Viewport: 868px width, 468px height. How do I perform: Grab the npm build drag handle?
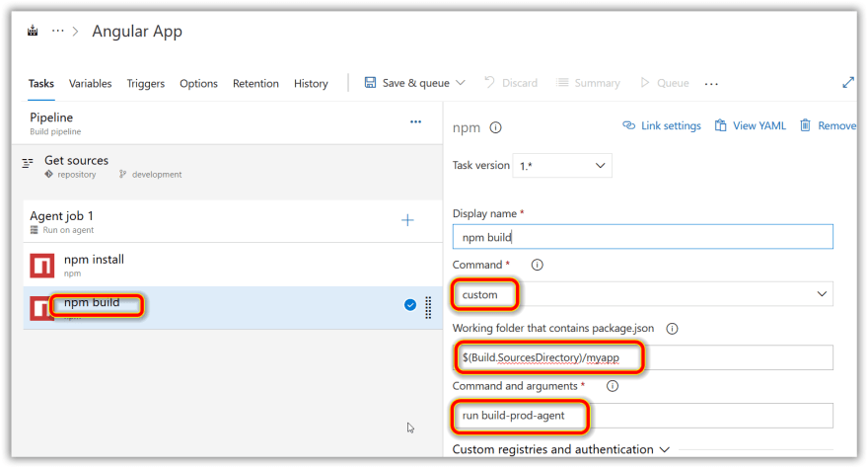[428, 307]
